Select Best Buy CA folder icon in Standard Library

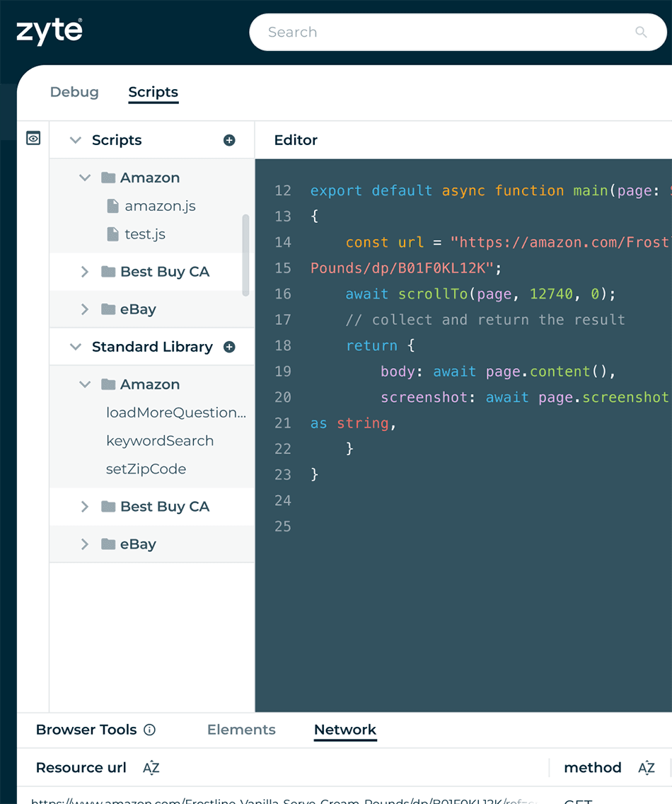(x=108, y=507)
